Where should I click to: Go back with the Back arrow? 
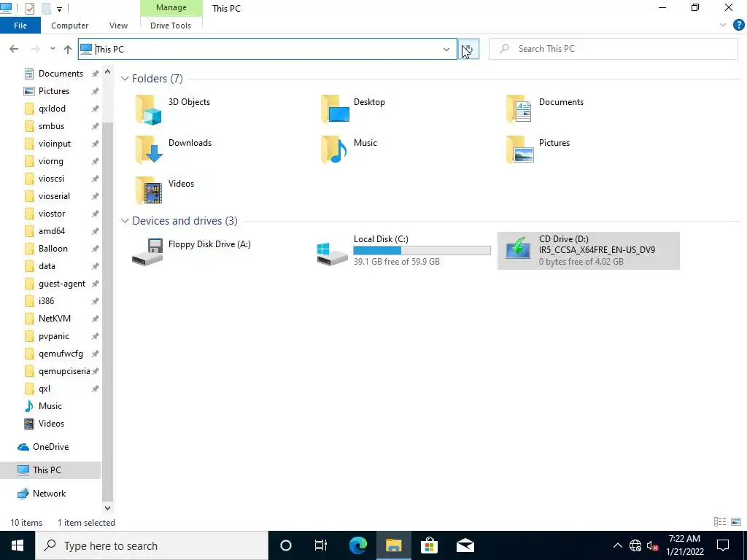pos(14,49)
